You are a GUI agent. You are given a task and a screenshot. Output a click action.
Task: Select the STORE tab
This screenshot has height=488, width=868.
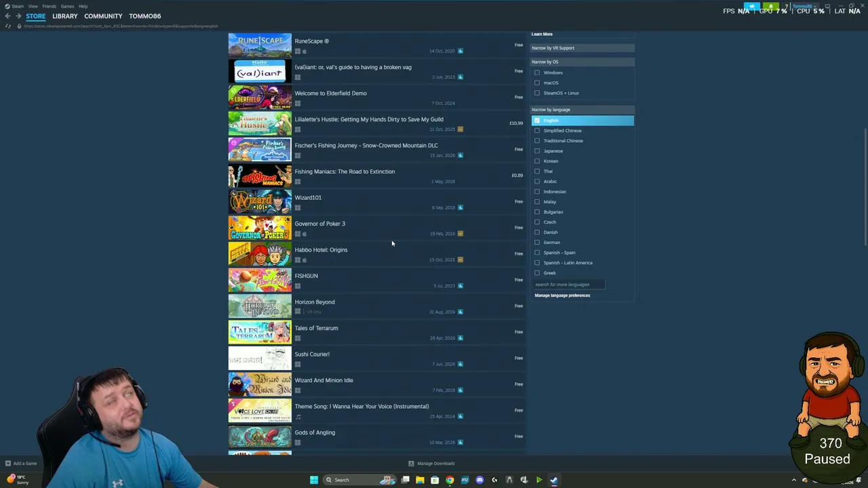click(36, 16)
